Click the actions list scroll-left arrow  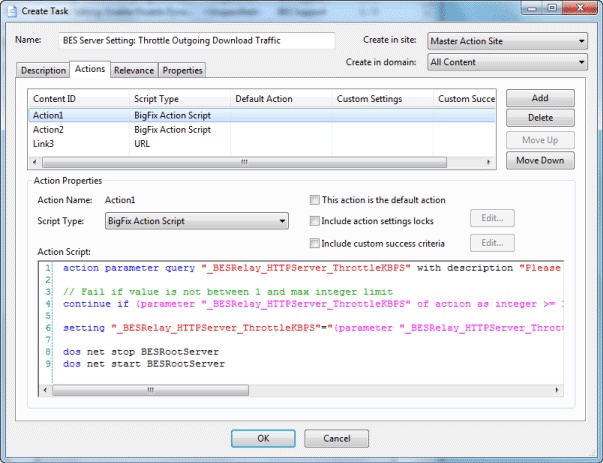[x=35, y=162]
